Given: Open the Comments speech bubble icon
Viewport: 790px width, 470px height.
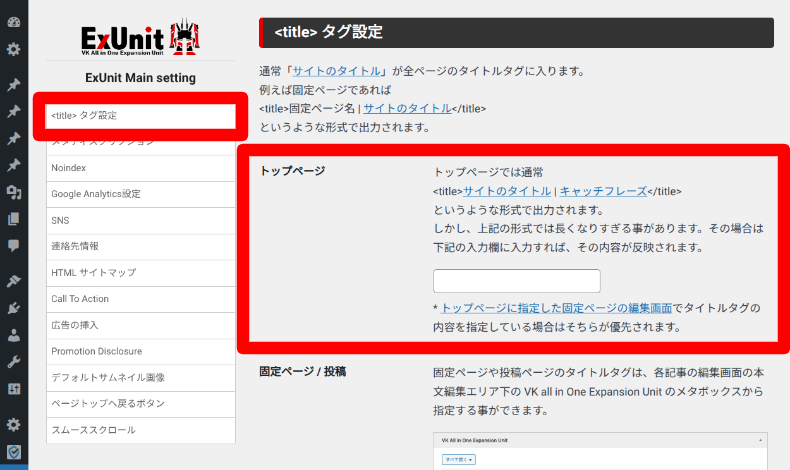Looking at the screenshot, I should click(14, 245).
